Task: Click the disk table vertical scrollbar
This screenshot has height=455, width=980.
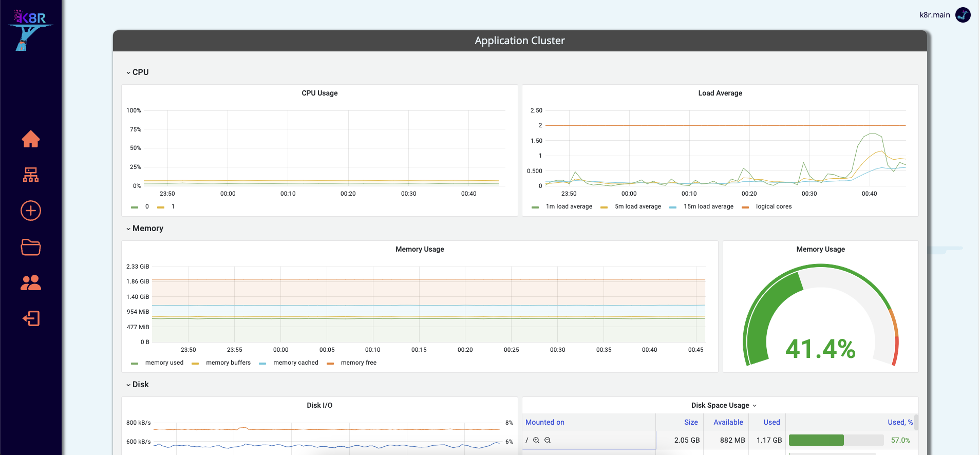Action: (x=916, y=422)
